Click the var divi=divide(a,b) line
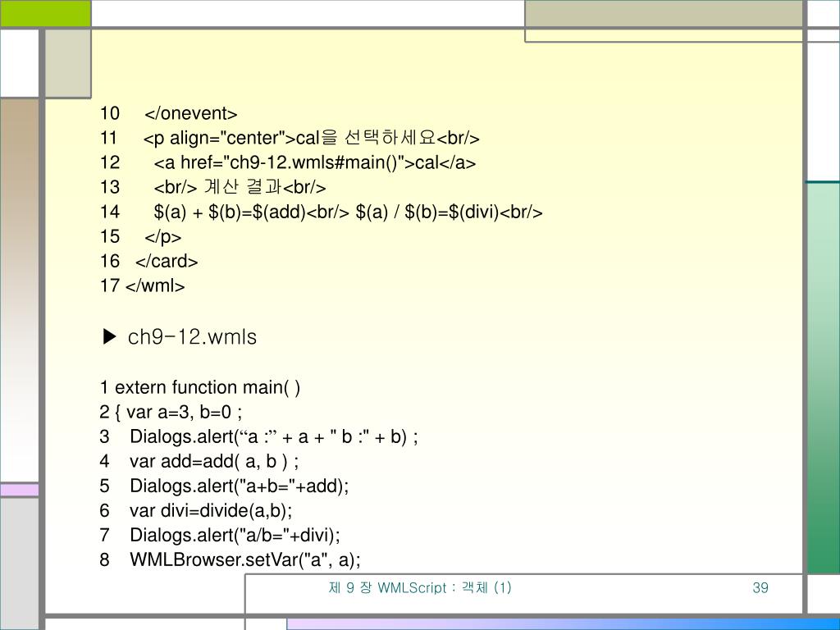The width and height of the screenshot is (840, 630). [x=196, y=510]
